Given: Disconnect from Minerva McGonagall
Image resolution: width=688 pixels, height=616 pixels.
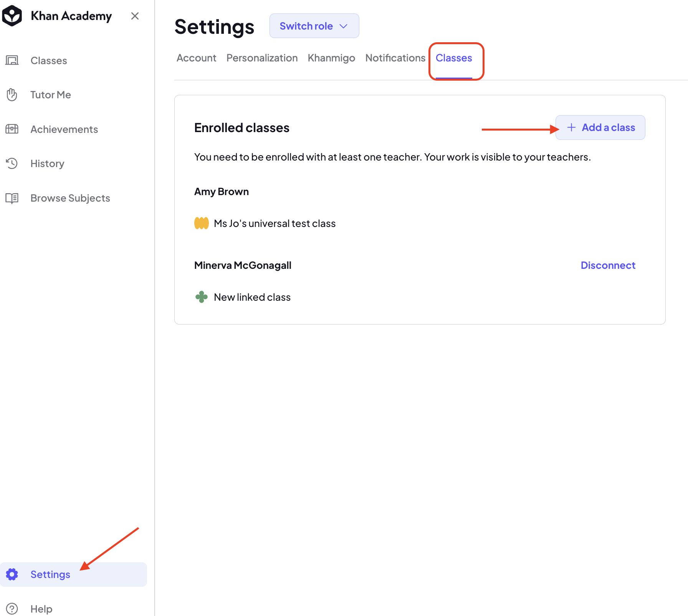Looking at the screenshot, I should click(608, 265).
